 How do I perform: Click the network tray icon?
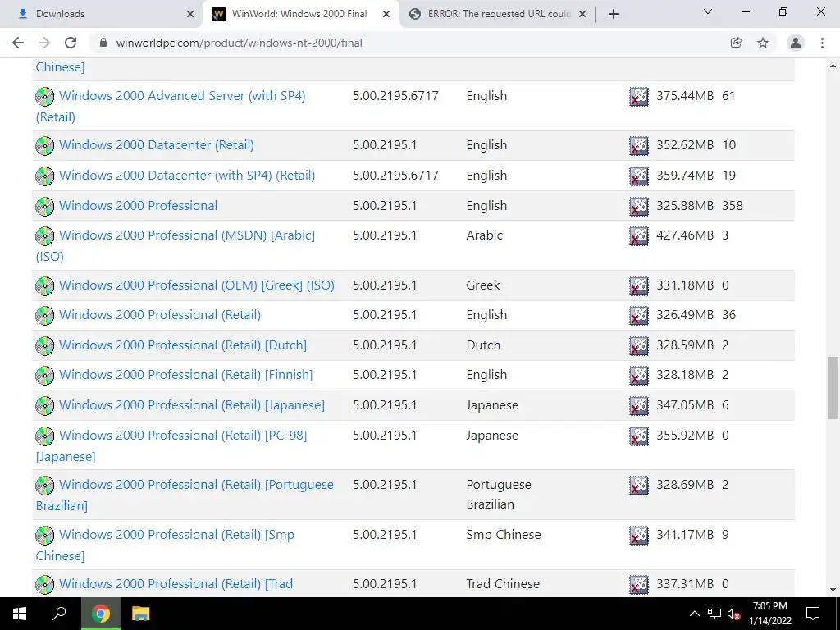[714, 614]
